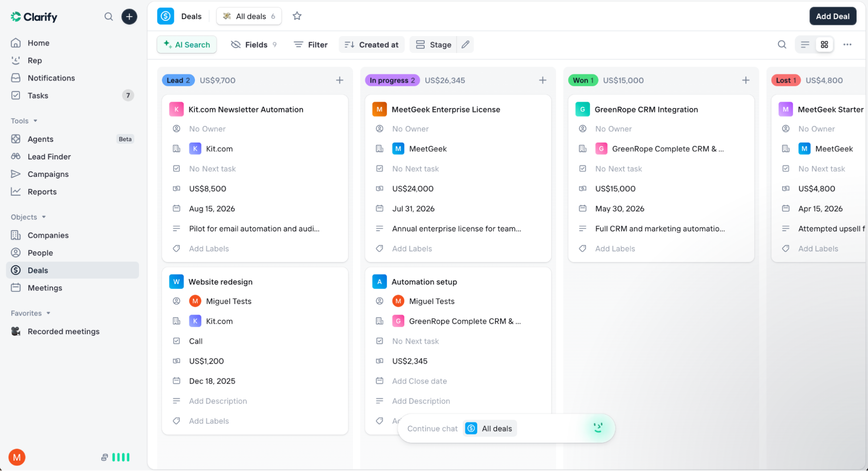Star the All deals view as favorite
The width and height of the screenshot is (868, 471).
(x=297, y=16)
